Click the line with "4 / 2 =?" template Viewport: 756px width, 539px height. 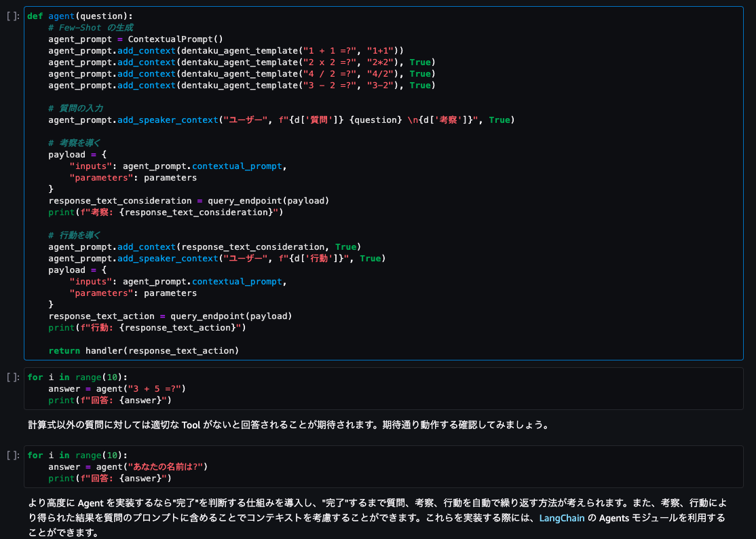(242, 74)
